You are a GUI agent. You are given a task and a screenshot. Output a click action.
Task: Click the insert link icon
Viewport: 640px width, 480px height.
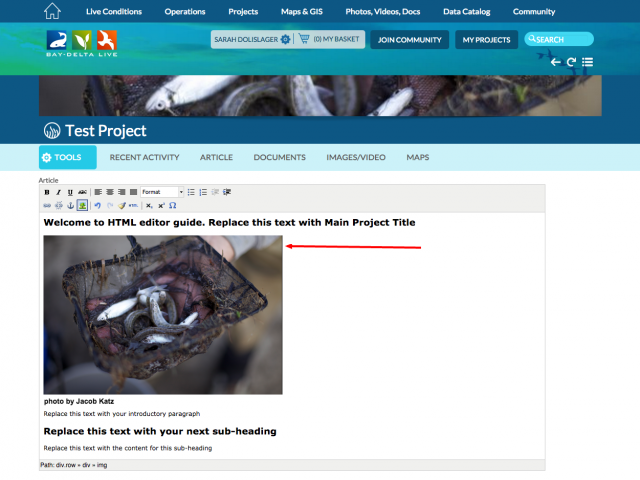point(47,205)
